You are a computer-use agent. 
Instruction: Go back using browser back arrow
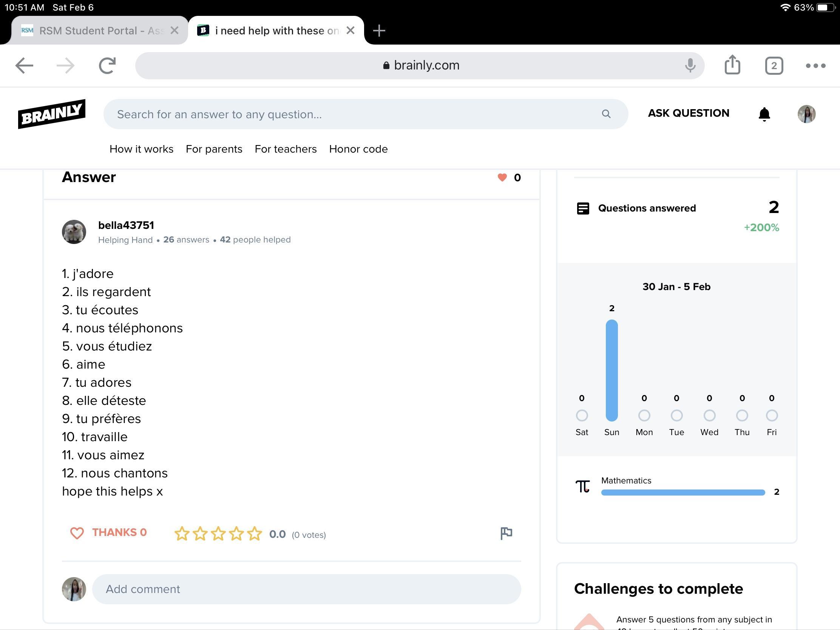point(24,66)
